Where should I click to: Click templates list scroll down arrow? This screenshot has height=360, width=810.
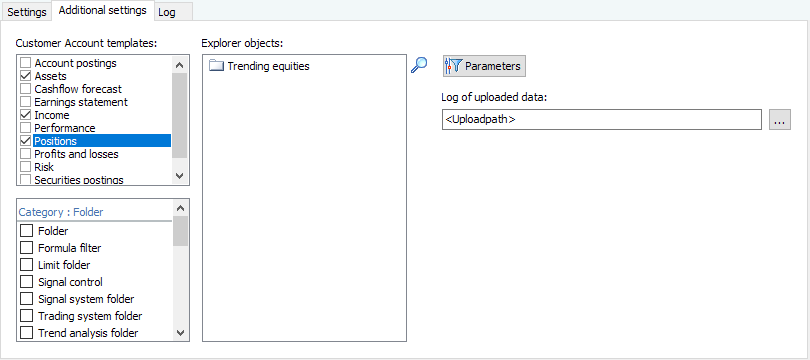coord(179,176)
